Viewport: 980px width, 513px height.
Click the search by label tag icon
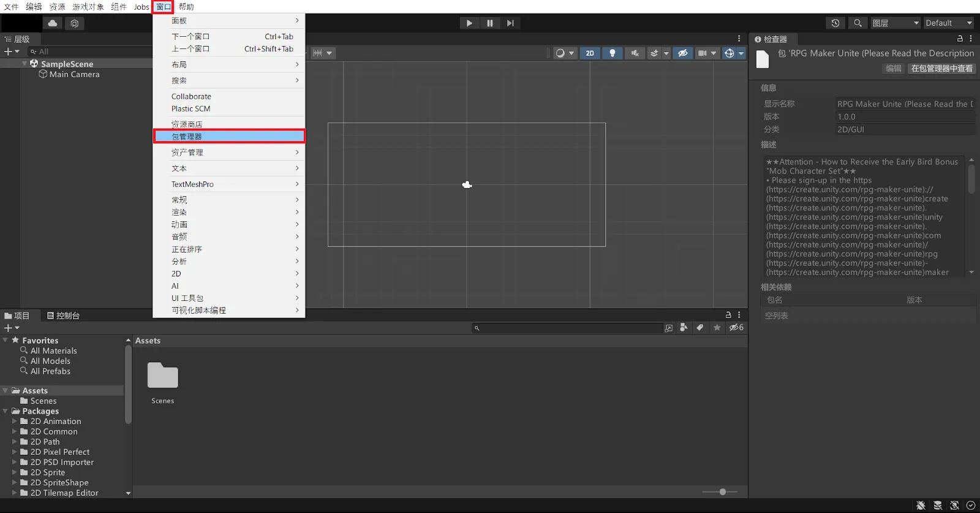coord(700,328)
